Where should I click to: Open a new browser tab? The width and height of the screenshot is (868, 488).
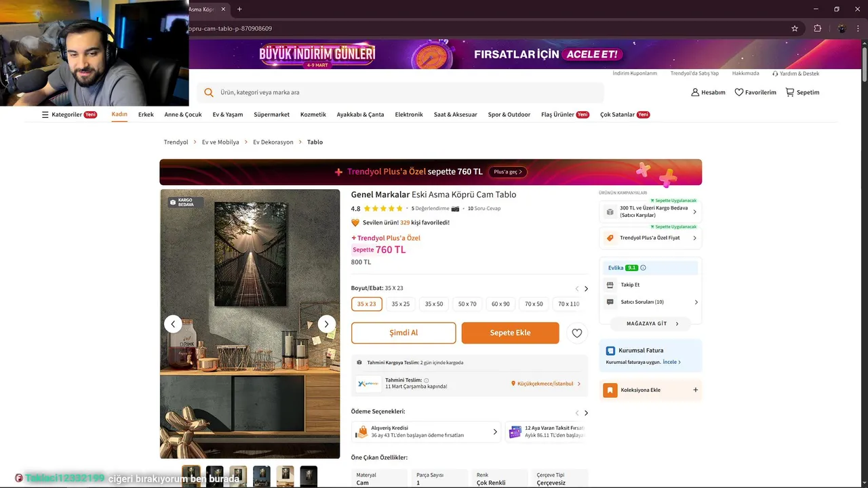pos(239,9)
